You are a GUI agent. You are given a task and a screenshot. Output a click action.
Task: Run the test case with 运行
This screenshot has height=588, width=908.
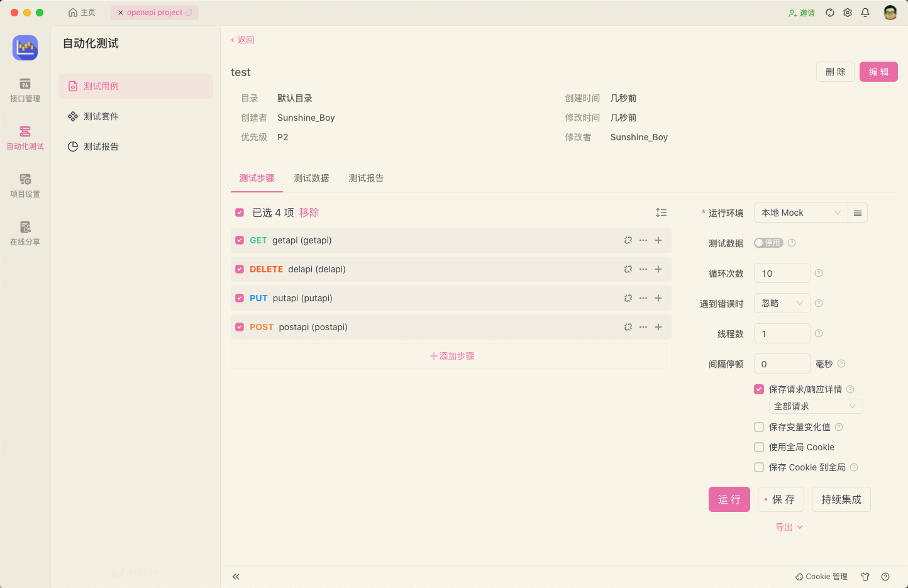pos(729,499)
